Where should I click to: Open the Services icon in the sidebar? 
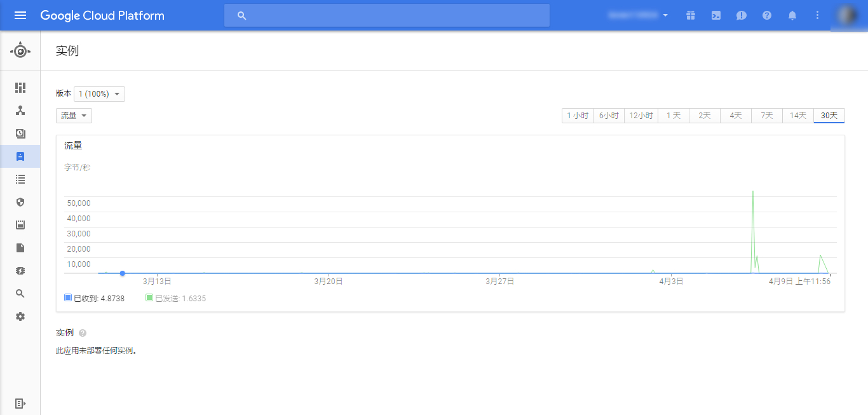coord(20,111)
